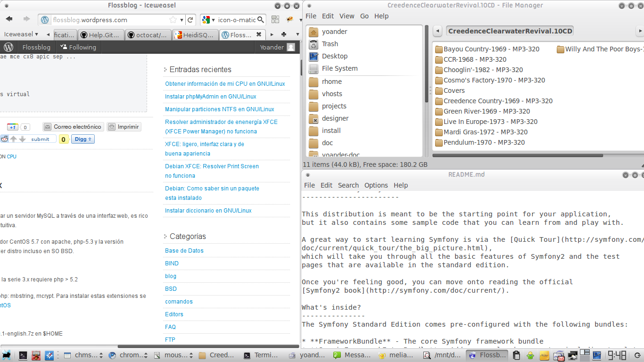This screenshot has height=362, width=644.
Task: Open 'Instalar phpMyAdmin en GNU/Linux' link
Action: click(211, 97)
